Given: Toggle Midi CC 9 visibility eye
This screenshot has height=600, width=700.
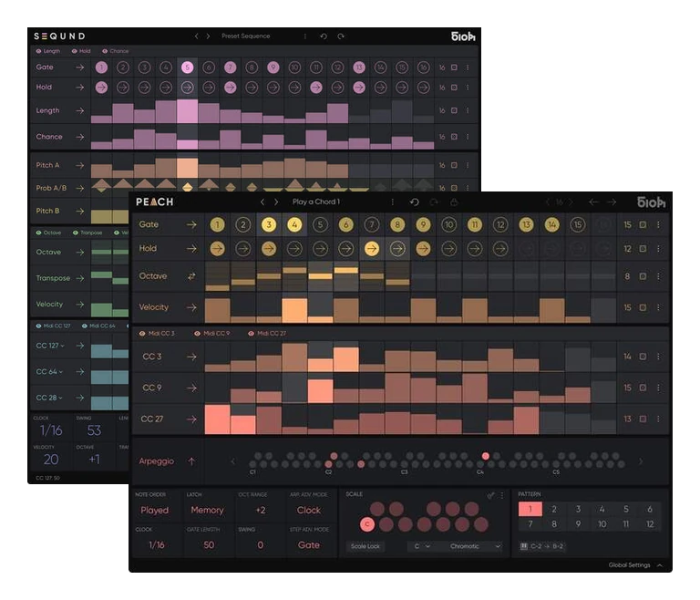Looking at the screenshot, I should (x=197, y=334).
